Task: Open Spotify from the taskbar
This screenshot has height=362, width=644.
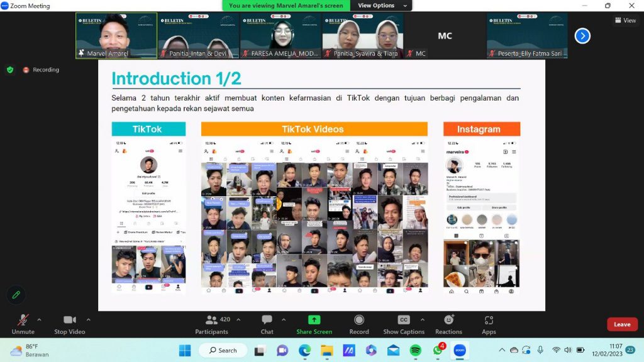Action: coord(415,350)
